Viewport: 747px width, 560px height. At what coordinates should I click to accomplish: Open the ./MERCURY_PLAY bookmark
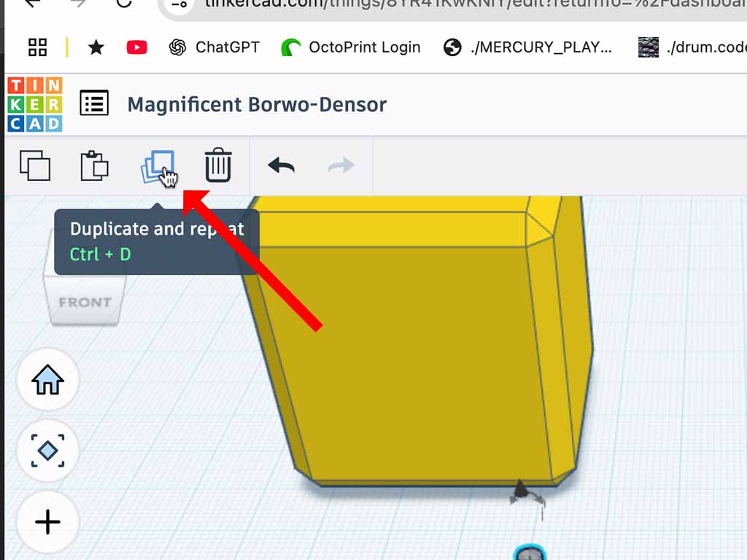pyautogui.click(x=528, y=47)
